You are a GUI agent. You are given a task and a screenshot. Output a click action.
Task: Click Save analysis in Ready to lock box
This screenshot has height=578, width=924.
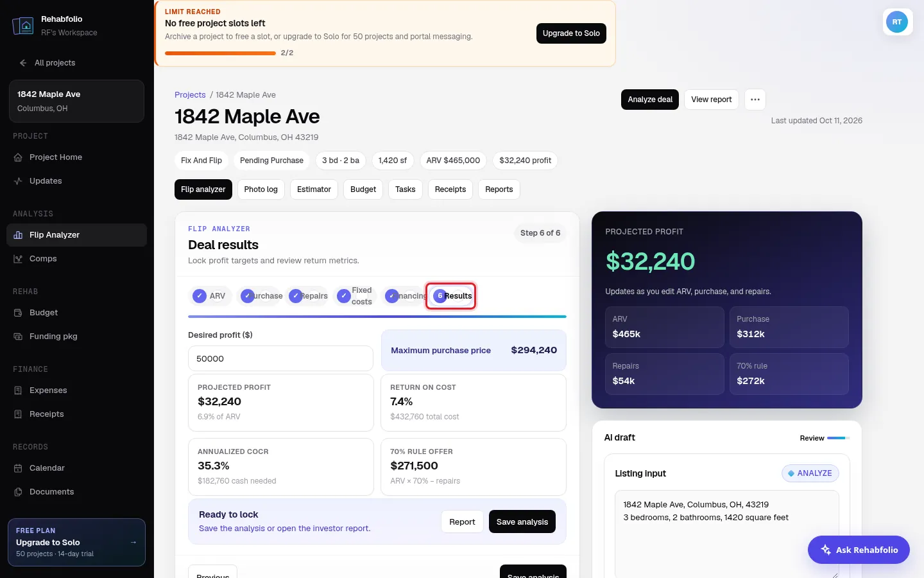pos(522,522)
